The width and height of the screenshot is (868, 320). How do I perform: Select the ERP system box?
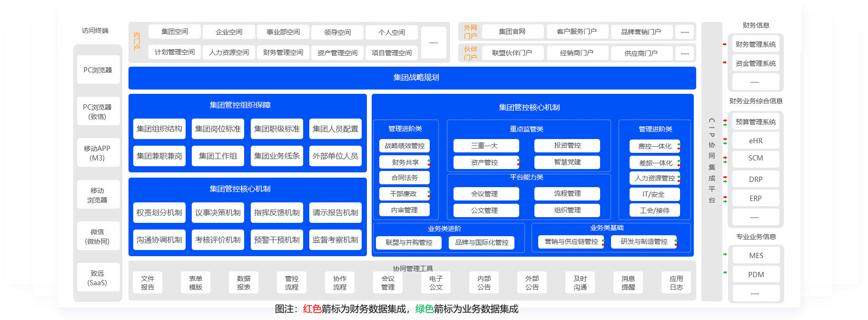(755, 199)
